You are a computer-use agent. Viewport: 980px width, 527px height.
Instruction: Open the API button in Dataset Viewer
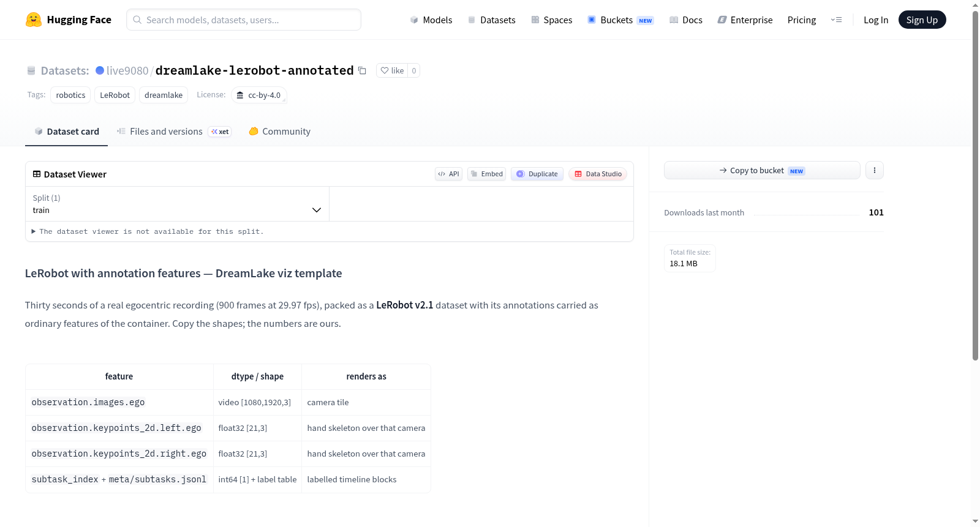coord(448,174)
